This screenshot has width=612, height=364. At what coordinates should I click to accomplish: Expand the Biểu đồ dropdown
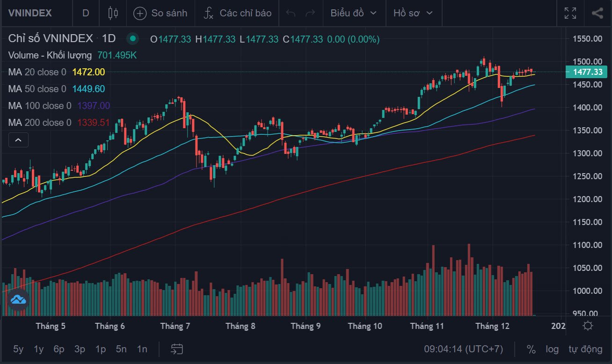[354, 13]
